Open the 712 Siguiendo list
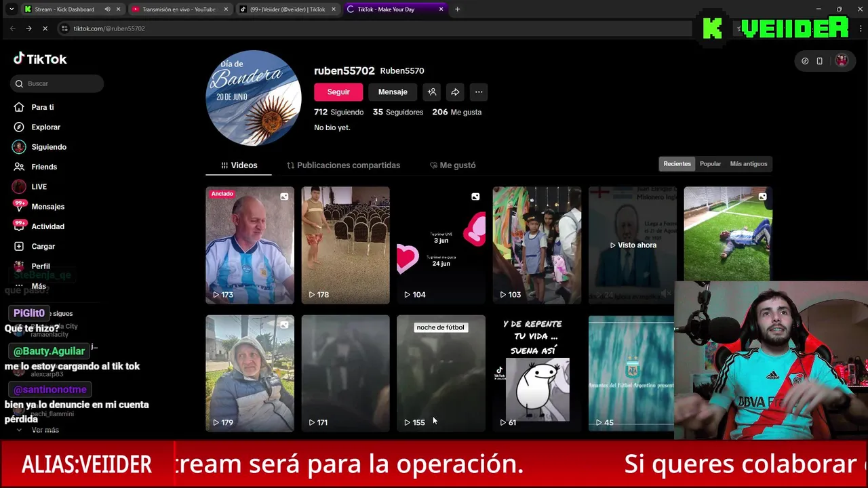The width and height of the screenshot is (868, 488). 338,112
